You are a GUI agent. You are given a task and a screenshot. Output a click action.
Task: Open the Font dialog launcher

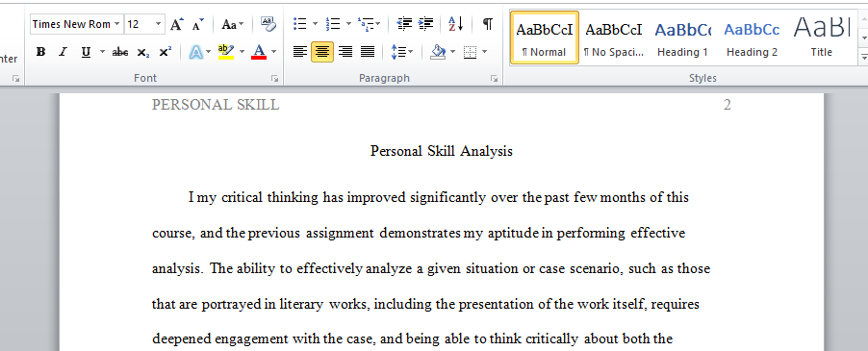(x=274, y=80)
